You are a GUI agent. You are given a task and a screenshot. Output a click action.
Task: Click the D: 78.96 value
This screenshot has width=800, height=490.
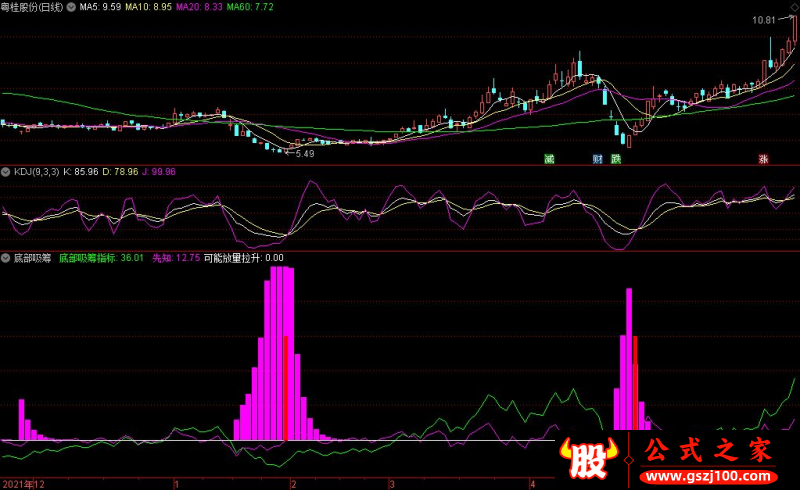[x=120, y=172]
